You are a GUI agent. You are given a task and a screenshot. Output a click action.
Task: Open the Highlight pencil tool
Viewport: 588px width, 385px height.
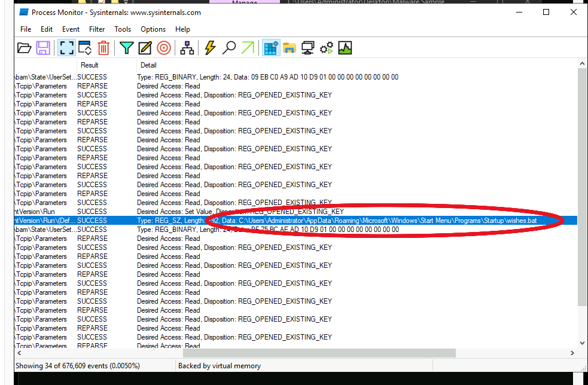145,48
